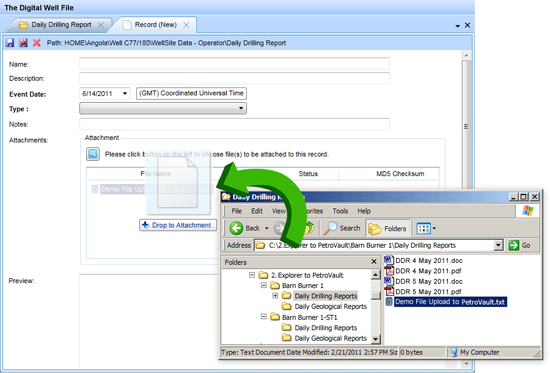Click the folder tree scroll down arrow
The width and height of the screenshot is (550, 373).
pos(375,339)
